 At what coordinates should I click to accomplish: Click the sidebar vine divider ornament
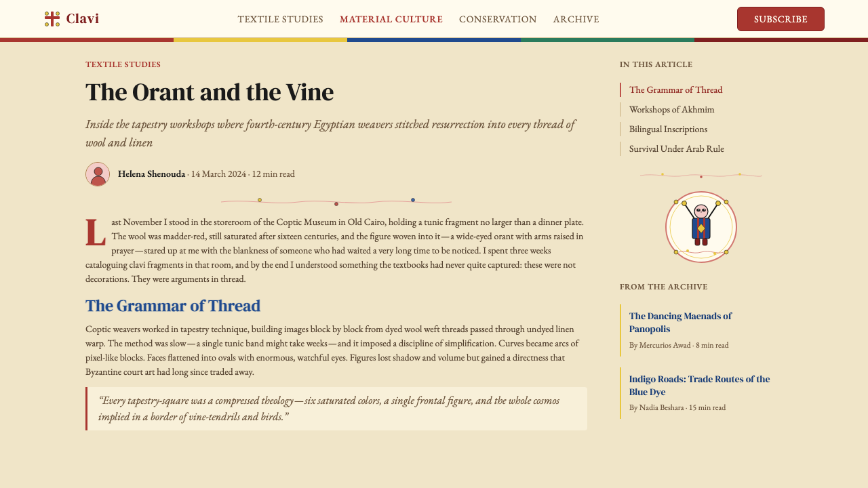(x=701, y=176)
